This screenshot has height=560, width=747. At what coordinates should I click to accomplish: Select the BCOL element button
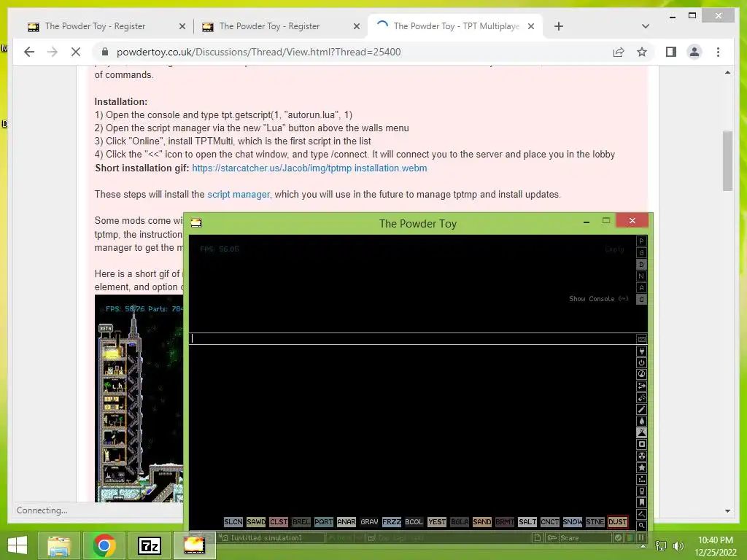click(x=414, y=522)
